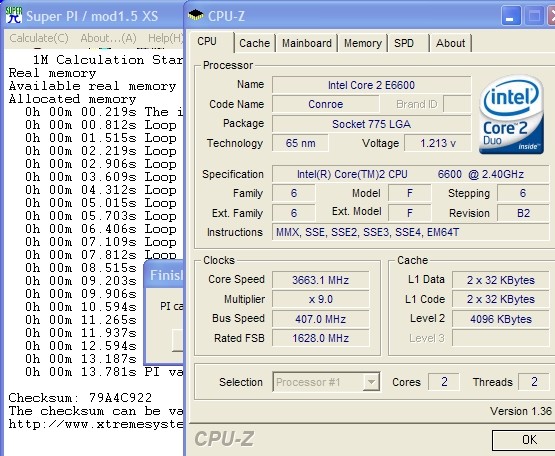555x456 pixels.
Task: Click the Allocated memory line in Super PI
Action: tap(72, 99)
